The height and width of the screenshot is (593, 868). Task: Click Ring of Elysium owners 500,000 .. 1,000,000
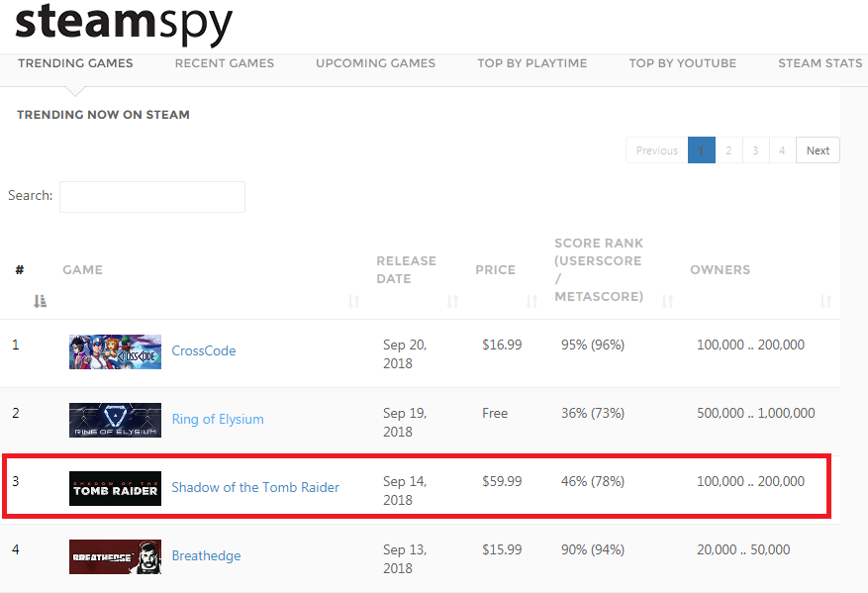click(x=755, y=413)
